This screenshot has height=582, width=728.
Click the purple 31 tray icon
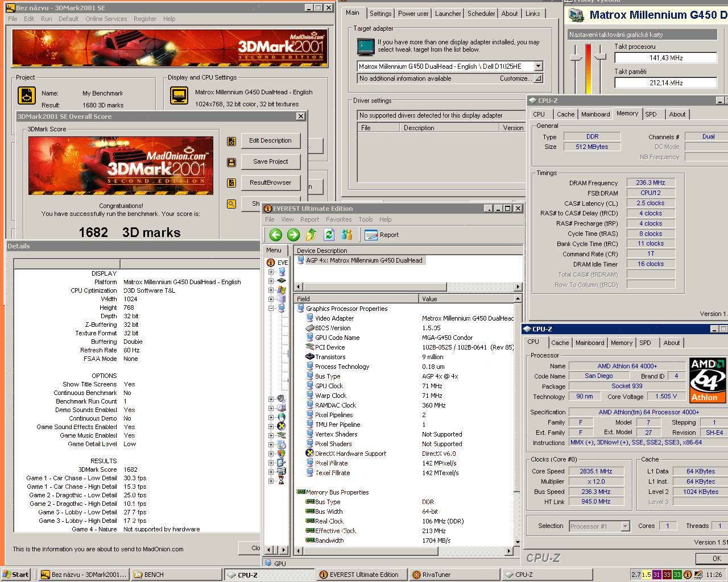(x=656, y=575)
